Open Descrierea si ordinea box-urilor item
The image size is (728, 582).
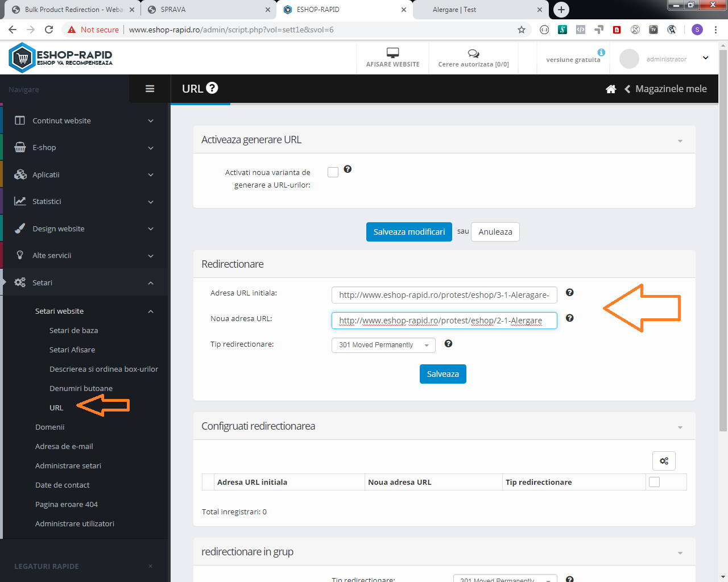coord(104,369)
